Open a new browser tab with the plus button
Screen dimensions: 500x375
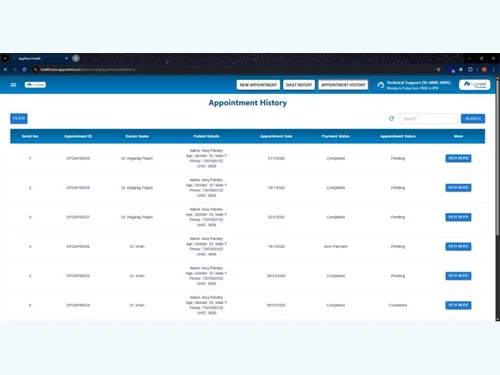coord(76,58)
